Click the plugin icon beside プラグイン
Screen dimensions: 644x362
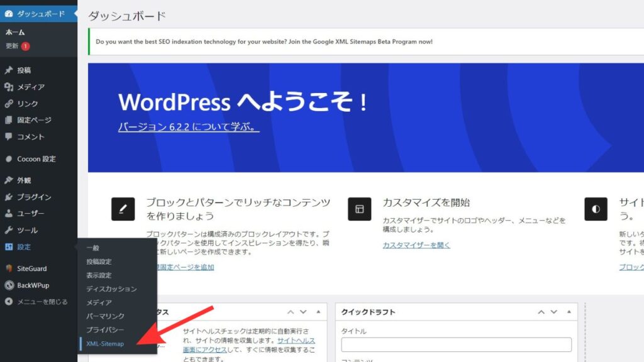[9, 197]
